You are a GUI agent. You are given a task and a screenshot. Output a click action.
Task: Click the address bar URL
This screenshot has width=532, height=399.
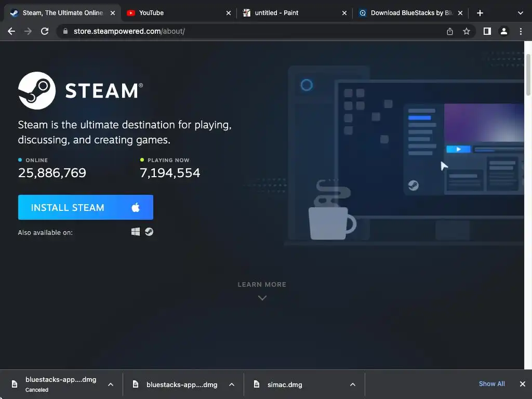(129, 31)
